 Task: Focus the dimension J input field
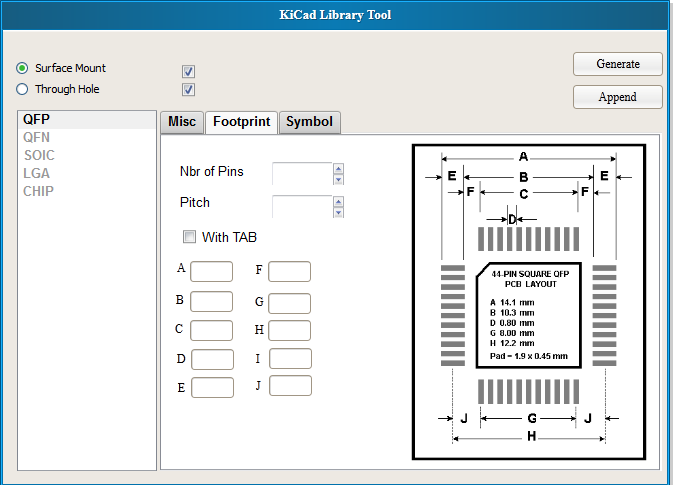click(x=289, y=386)
